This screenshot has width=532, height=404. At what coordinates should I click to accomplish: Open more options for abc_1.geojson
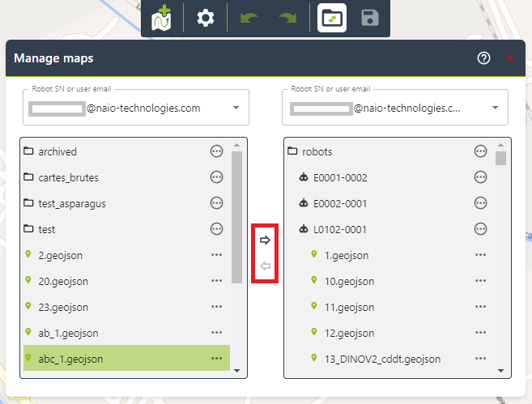(x=216, y=359)
